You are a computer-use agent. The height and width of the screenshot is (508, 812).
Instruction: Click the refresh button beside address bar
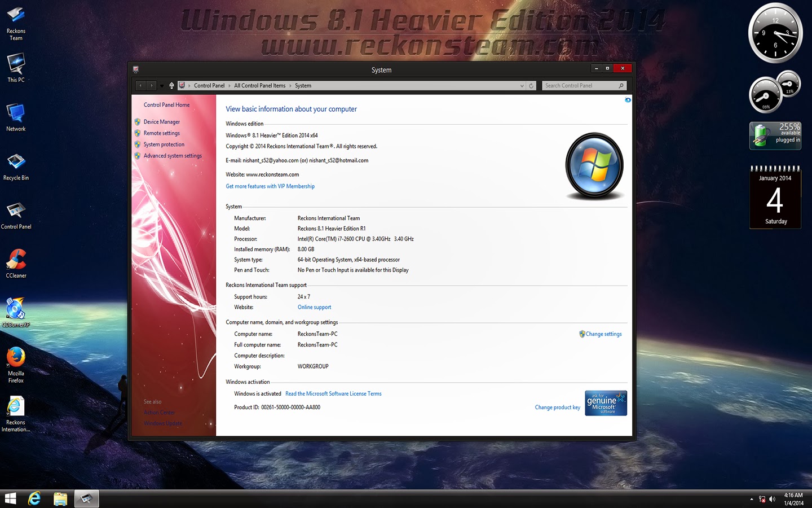point(531,86)
